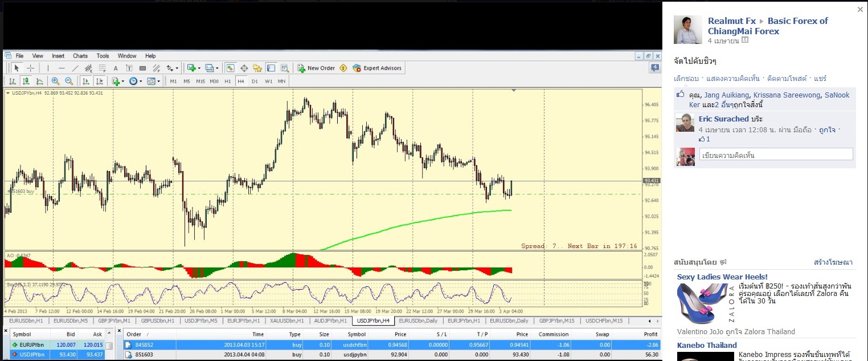Open the Data Window icon
This screenshot has width=868, height=361.
pyautogui.click(x=244, y=68)
